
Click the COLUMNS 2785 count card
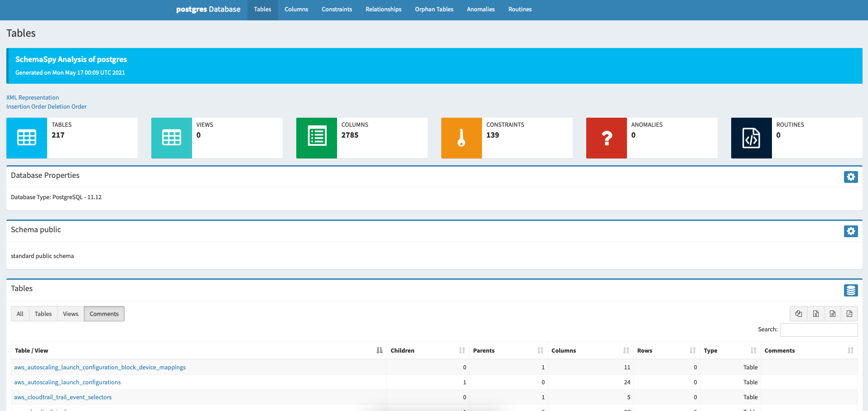pyautogui.click(x=362, y=138)
